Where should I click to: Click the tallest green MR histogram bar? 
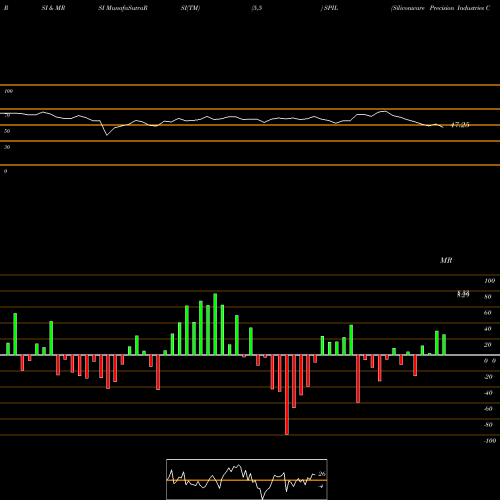point(215,324)
